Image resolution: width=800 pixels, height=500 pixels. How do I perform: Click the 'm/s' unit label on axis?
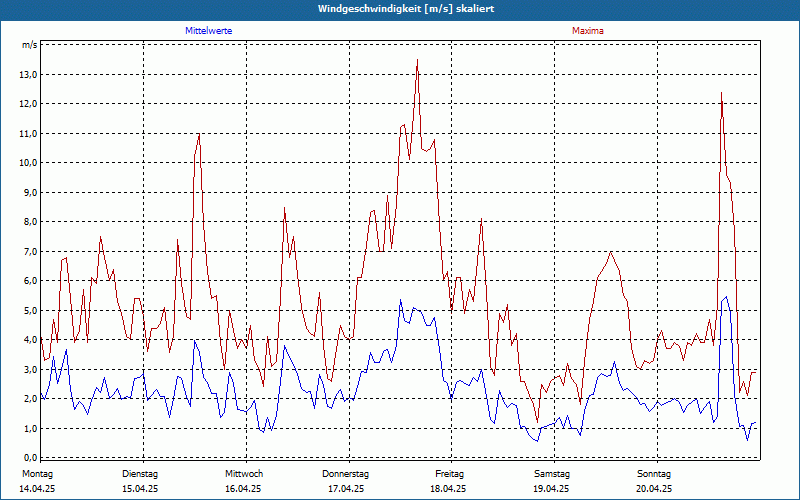click(29, 45)
